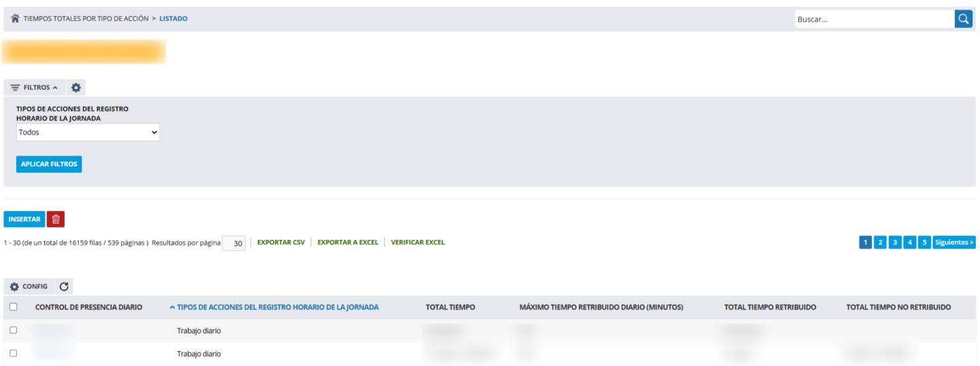
Task: Click APLICAR FILTROS button
Action: (x=49, y=164)
